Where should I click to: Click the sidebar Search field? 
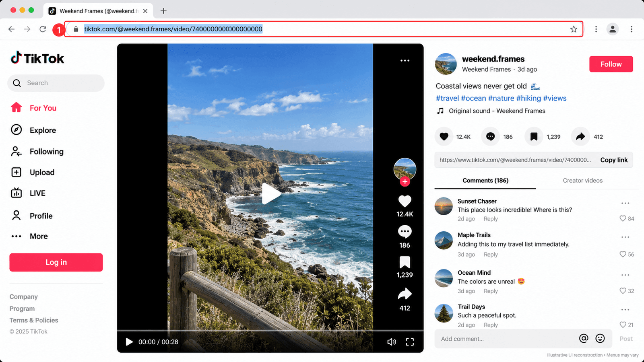point(56,83)
